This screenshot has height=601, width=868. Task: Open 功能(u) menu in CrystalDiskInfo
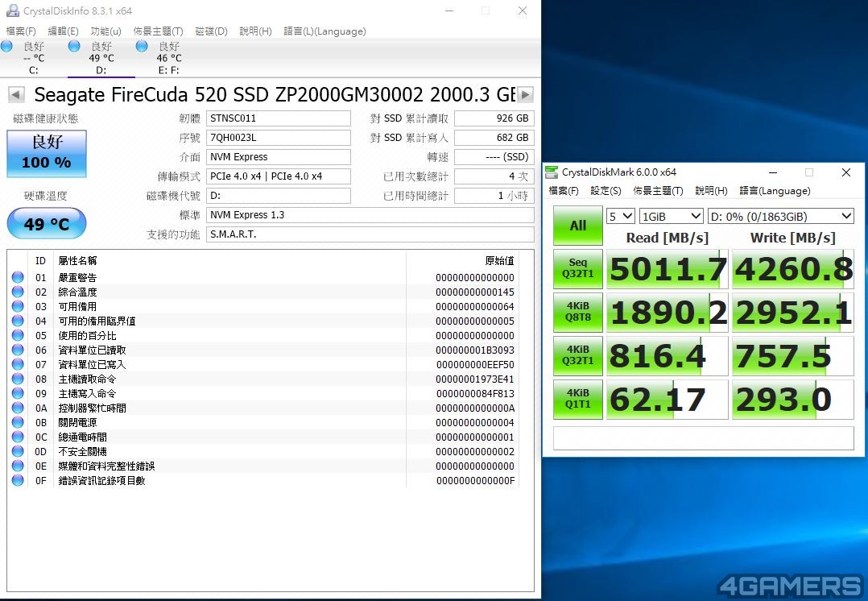105,31
